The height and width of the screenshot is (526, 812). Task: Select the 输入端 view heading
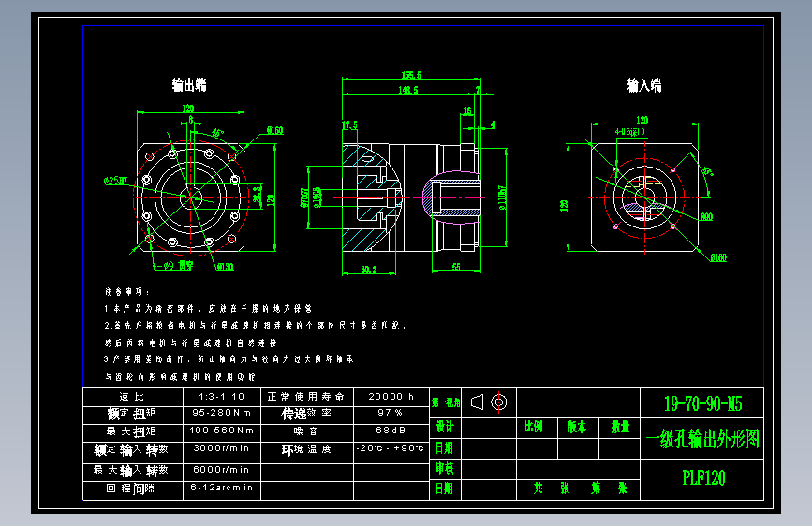tap(644, 85)
